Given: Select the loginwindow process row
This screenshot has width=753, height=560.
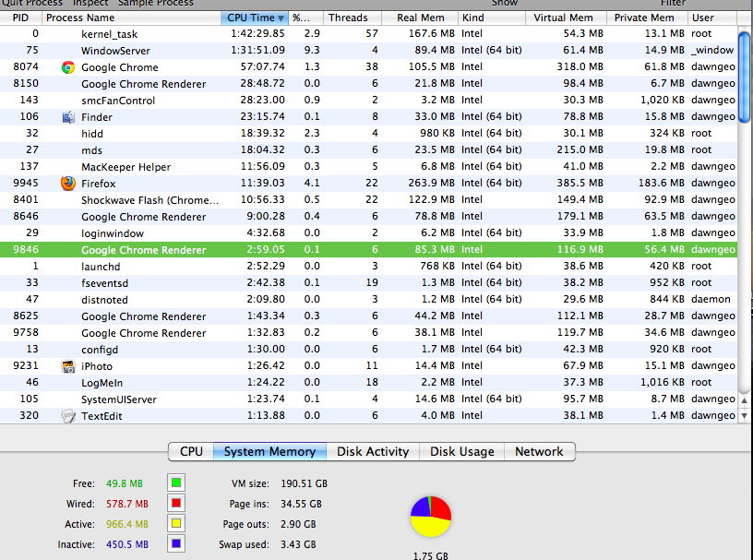Looking at the screenshot, I should tap(368, 232).
